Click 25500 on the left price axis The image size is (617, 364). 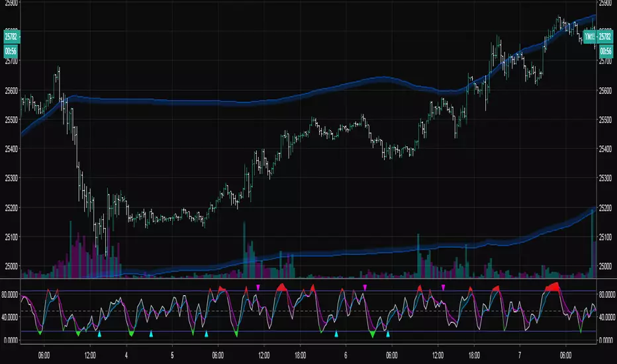pos(11,120)
